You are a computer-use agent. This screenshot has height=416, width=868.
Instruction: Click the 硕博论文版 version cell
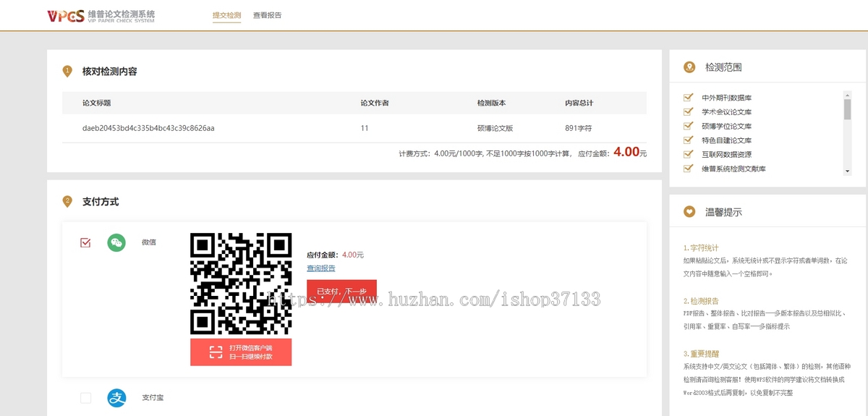tap(495, 128)
